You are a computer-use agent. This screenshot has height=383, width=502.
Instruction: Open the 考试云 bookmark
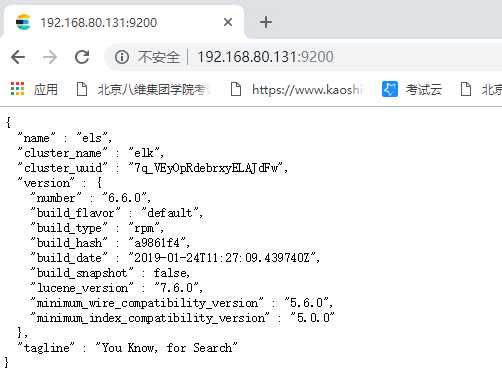423,89
